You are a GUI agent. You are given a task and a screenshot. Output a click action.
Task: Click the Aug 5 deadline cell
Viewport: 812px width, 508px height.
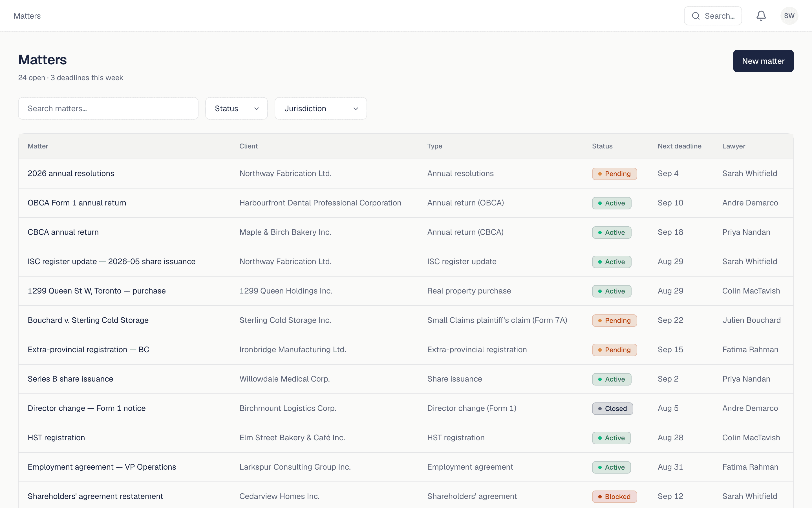click(668, 408)
